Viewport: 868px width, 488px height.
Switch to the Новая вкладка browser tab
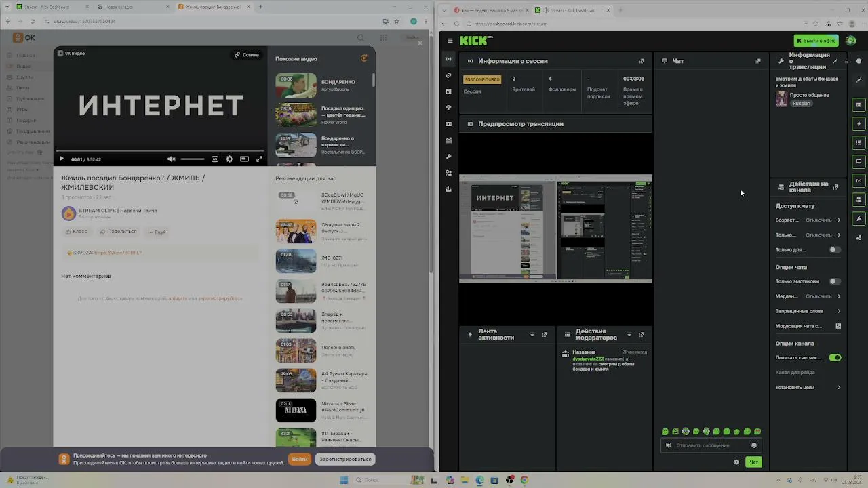click(132, 7)
